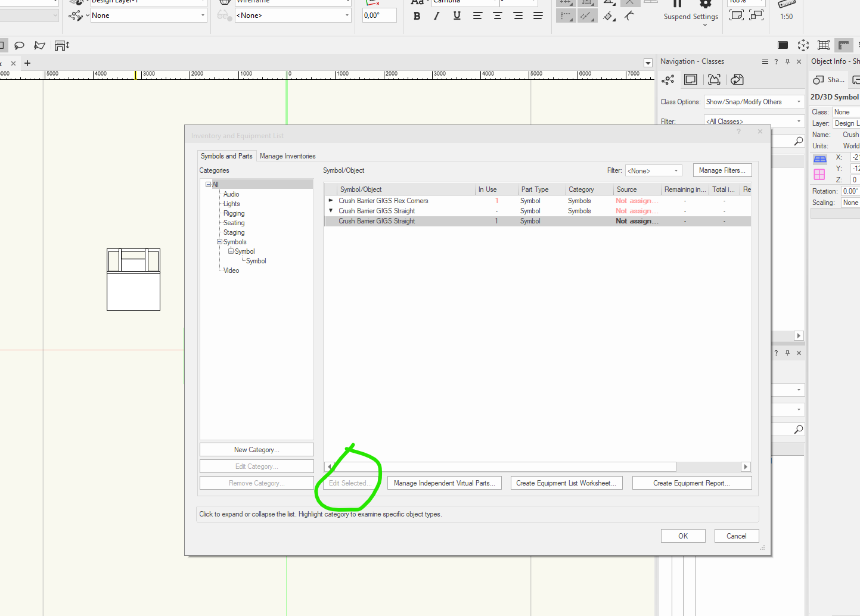
Task: Pin the Navigation - Classes palette
Action: 787,61
